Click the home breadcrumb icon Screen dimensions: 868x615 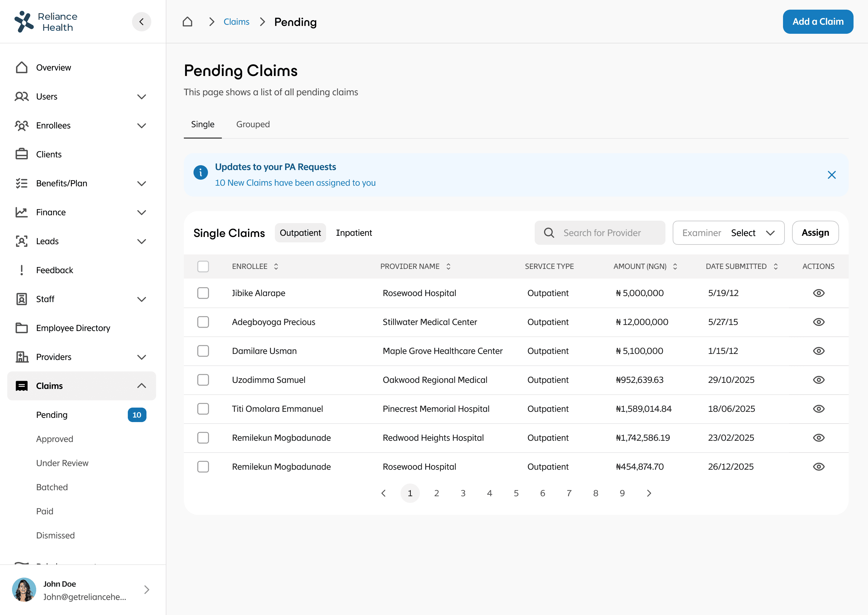[187, 22]
